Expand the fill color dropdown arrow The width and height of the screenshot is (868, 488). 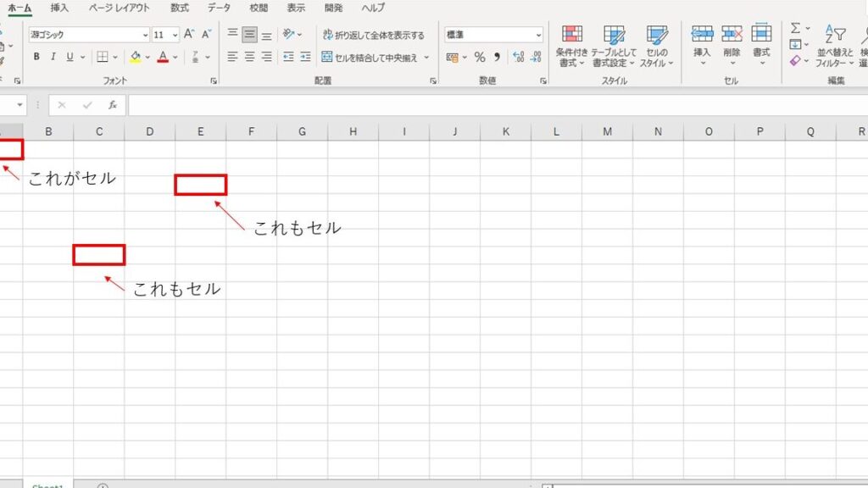[x=147, y=57]
